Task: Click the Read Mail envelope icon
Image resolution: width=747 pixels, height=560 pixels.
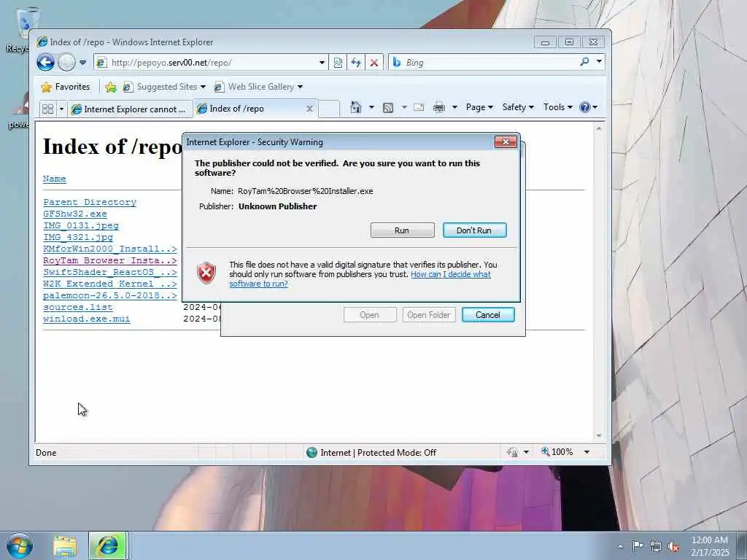Action: (x=419, y=107)
